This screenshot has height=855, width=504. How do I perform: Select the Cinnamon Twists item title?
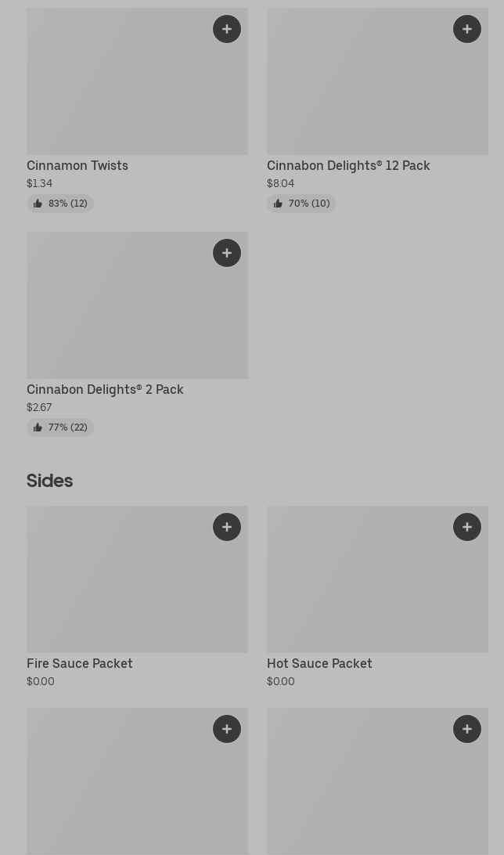pyautogui.click(x=77, y=165)
